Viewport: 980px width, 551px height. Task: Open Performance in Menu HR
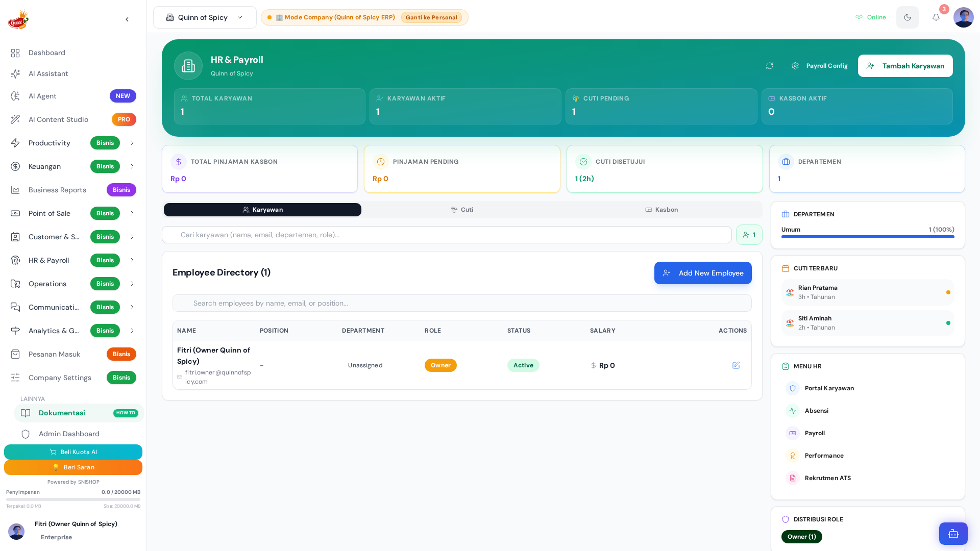coord(868,456)
